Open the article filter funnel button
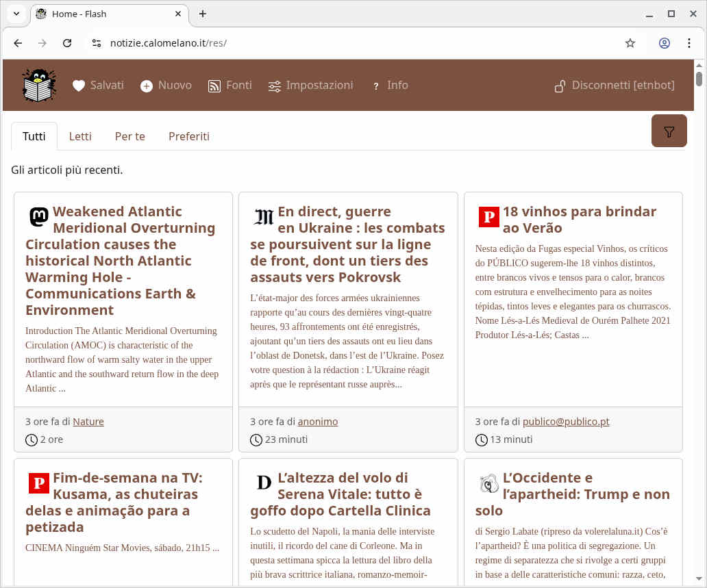This screenshot has height=588, width=707. coord(669,131)
